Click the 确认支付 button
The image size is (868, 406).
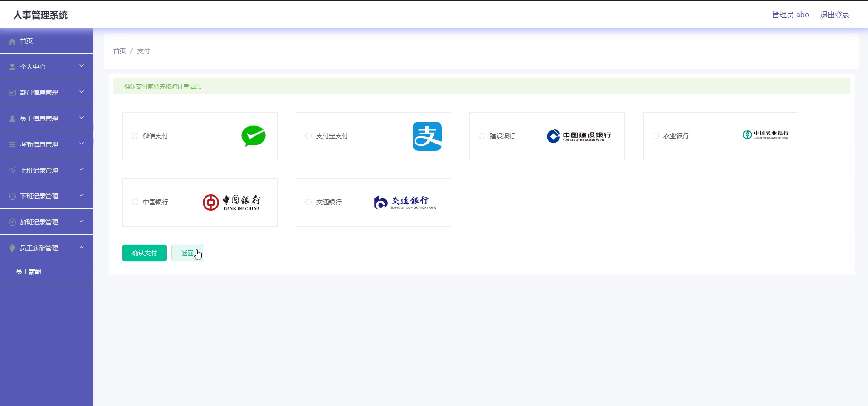(145, 253)
